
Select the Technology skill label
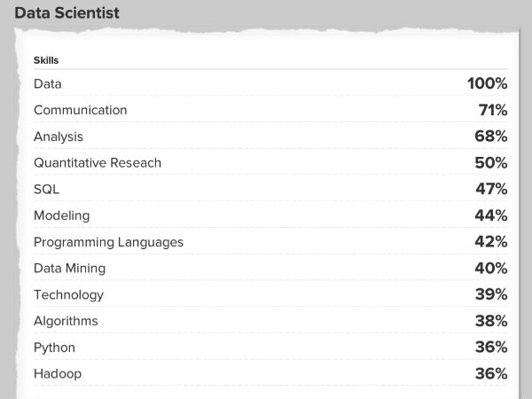pos(68,294)
